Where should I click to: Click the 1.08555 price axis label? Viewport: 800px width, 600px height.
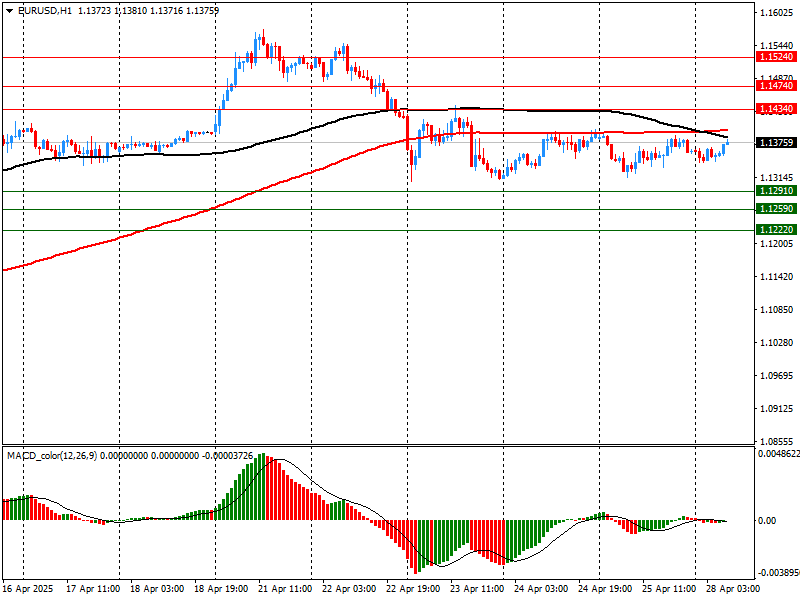pyautogui.click(x=777, y=442)
